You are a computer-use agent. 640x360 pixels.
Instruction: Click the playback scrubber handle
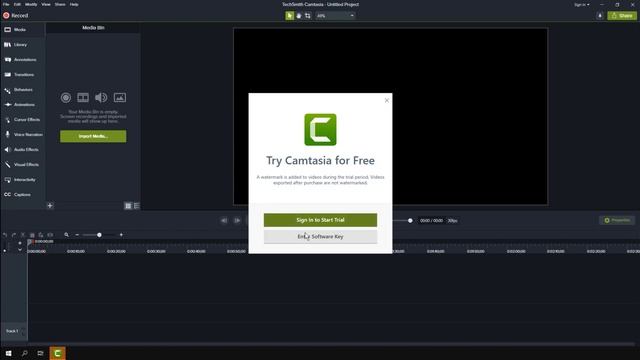point(410,220)
